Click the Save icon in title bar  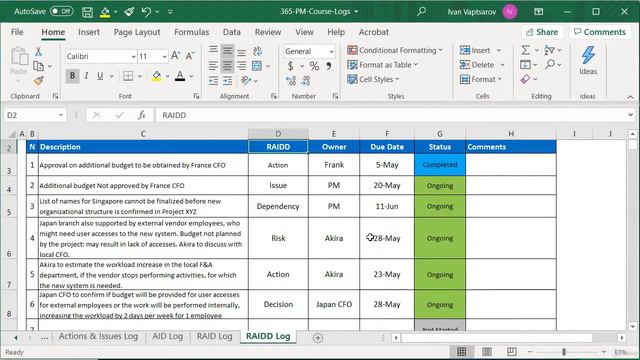tap(87, 12)
